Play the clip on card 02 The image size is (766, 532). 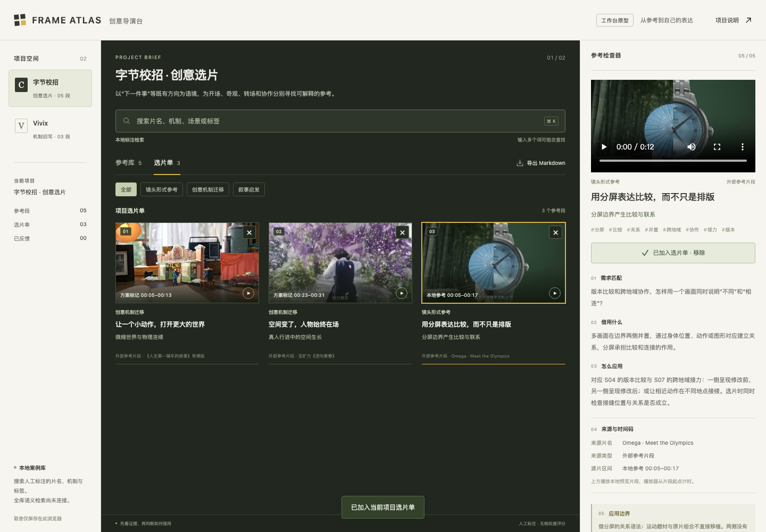pyautogui.click(x=402, y=293)
